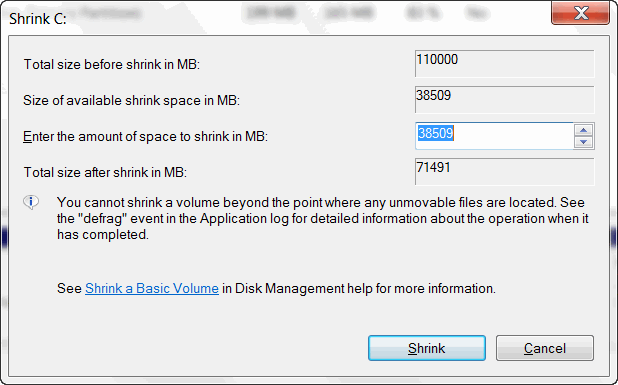Click the total size after shrink box showing 71491

pos(504,171)
